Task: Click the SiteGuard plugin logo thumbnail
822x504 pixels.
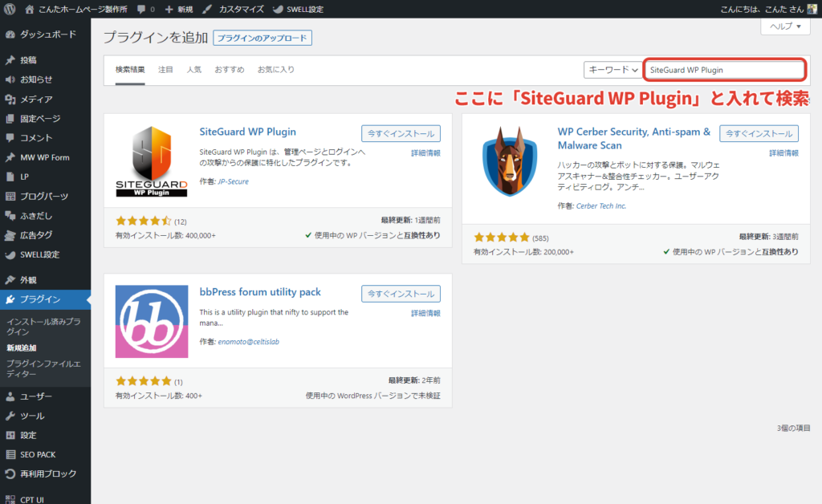Action: point(152,161)
